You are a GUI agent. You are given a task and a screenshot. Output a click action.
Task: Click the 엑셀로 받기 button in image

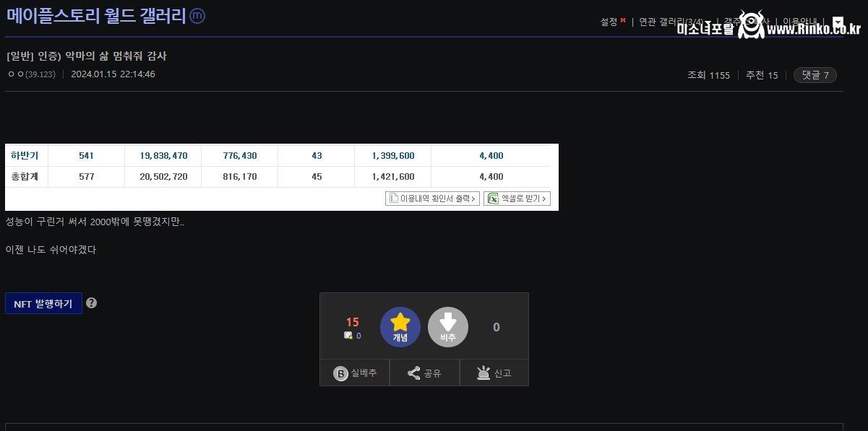[x=517, y=199]
